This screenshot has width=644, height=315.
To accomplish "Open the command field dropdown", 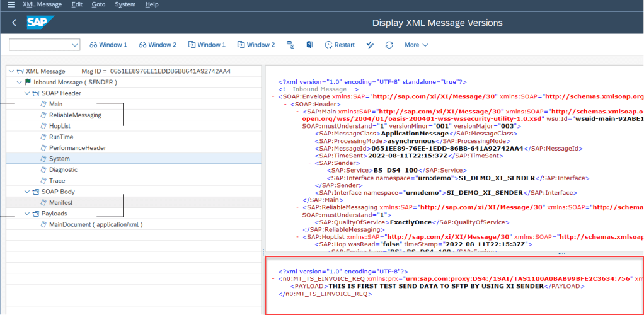I will [75, 45].
